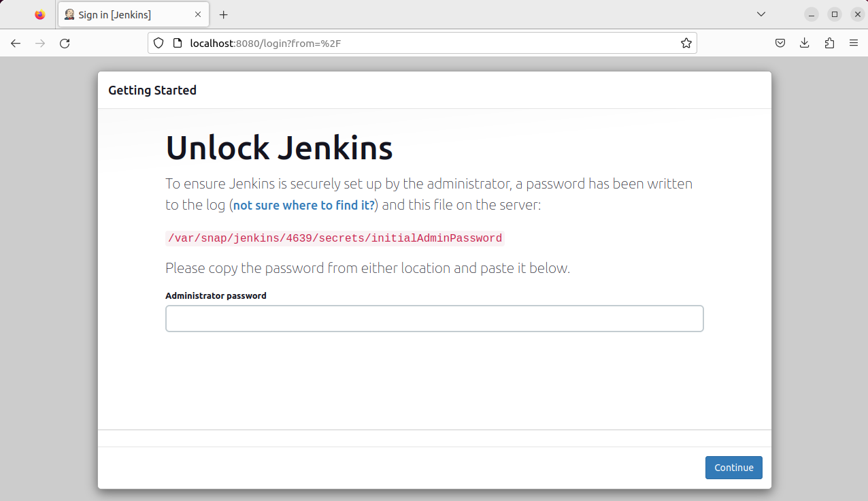Select the Sign in [Jenkins] tab
Viewport: 868px width, 501px height.
(x=133, y=14)
